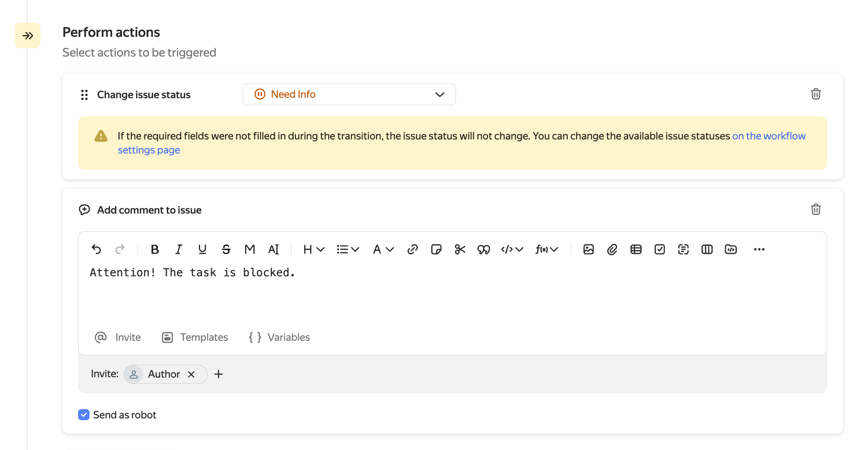The height and width of the screenshot is (450, 868).
Task: Insert a checkbox list from toolbar
Action: 660,250
